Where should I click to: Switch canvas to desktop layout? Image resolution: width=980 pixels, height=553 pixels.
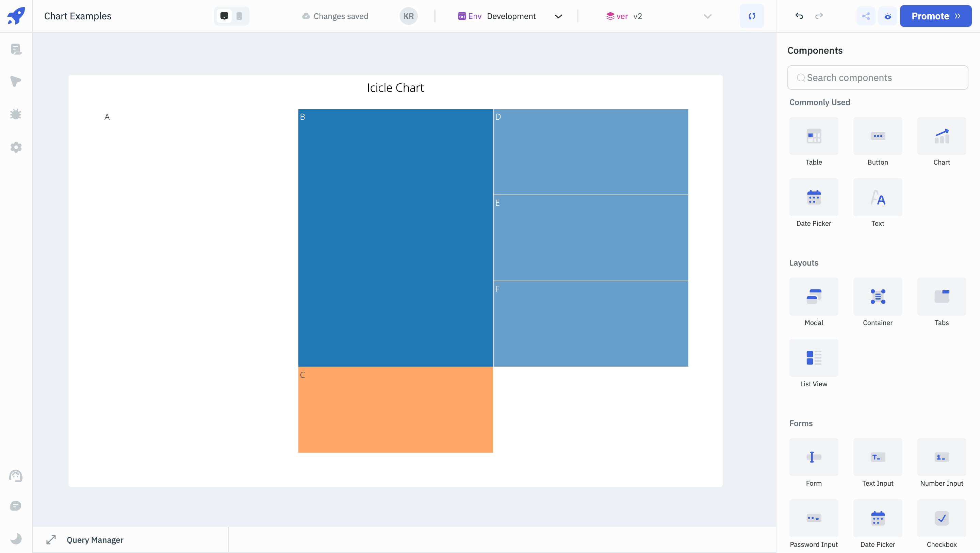click(x=224, y=16)
